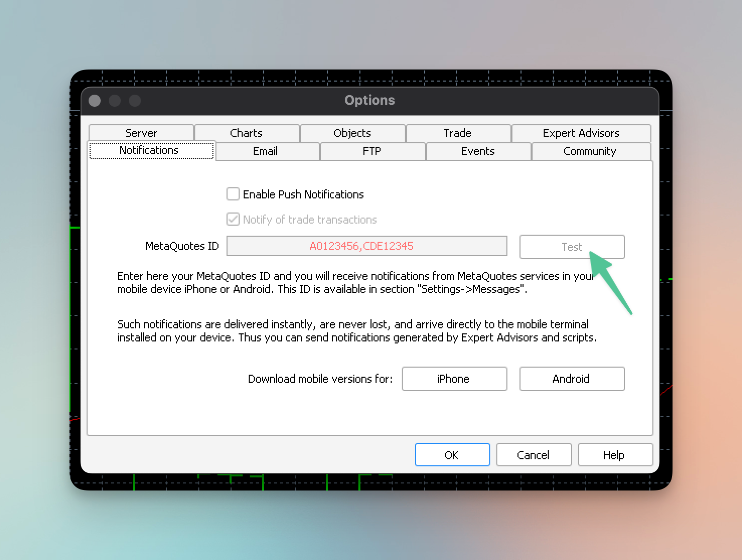Switch to the Server tab
Image resolution: width=742 pixels, height=560 pixels.
pos(141,133)
